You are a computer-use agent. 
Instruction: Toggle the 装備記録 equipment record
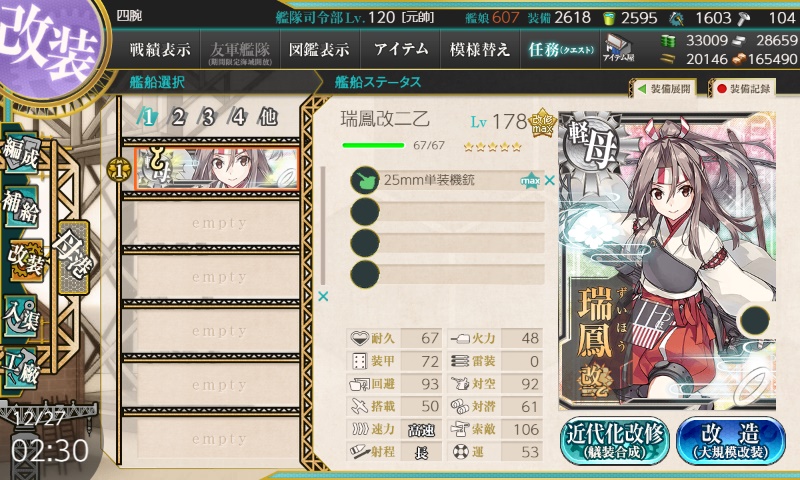(743, 89)
